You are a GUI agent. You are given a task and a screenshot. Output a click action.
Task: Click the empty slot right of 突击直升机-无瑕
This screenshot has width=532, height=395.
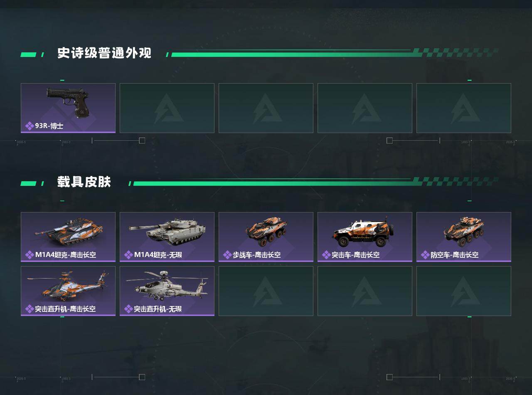266,291
